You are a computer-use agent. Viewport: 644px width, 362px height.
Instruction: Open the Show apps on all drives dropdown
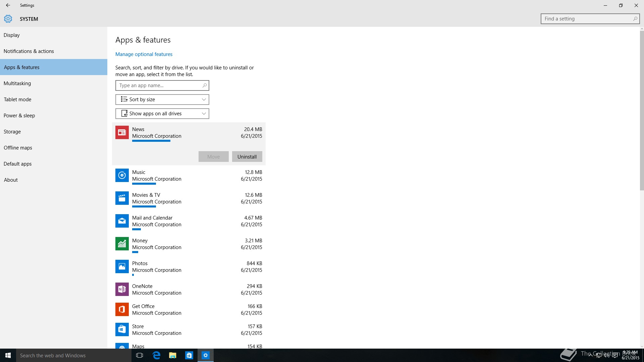162,114
